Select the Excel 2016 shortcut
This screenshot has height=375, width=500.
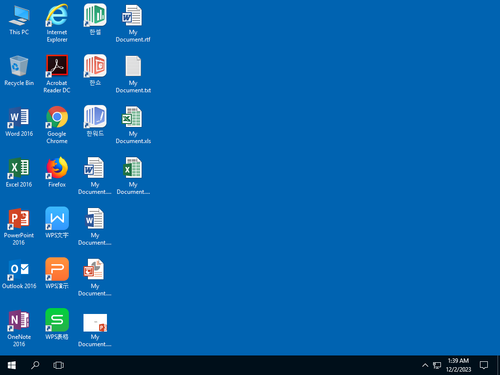pyautogui.click(x=19, y=173)
